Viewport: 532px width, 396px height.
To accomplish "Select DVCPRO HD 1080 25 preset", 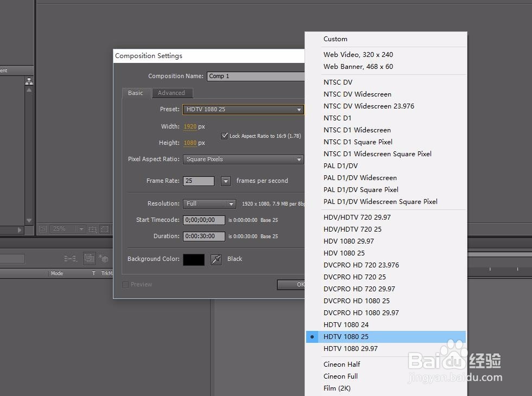I will [386, 301].
